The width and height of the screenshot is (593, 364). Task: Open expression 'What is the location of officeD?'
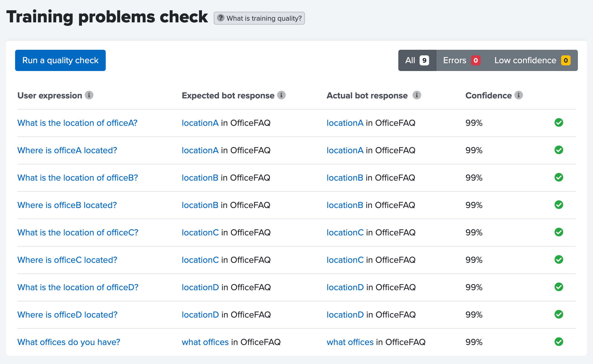[78, 287]
